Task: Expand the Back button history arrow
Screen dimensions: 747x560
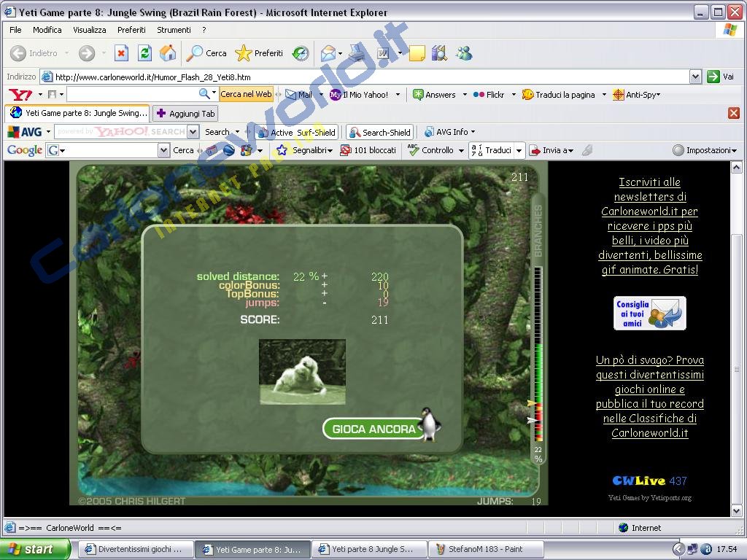Action: (66, 53)
